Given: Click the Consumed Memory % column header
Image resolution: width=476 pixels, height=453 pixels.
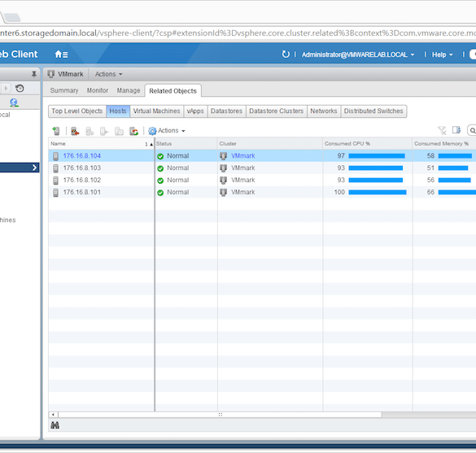Looking at the screenshot, I should (x=444, y=143).
